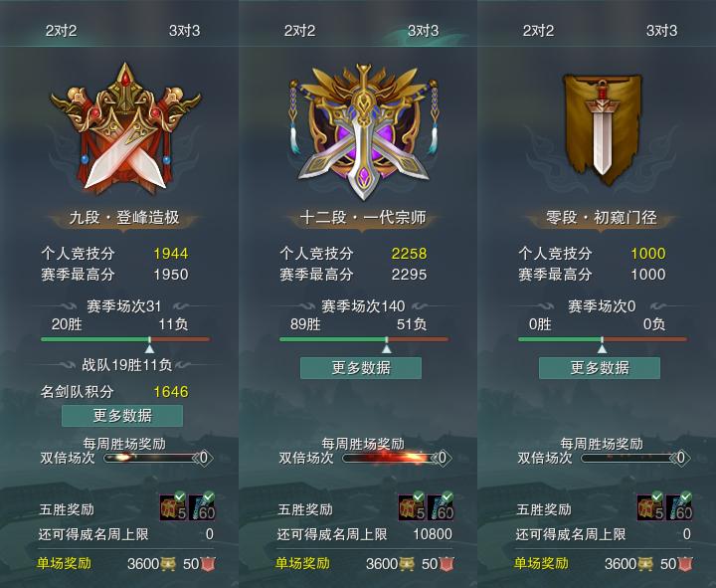Click the 双倍场次 counter showing 0 in right panel
716x588 pixels.
click(x=680, y=458)
